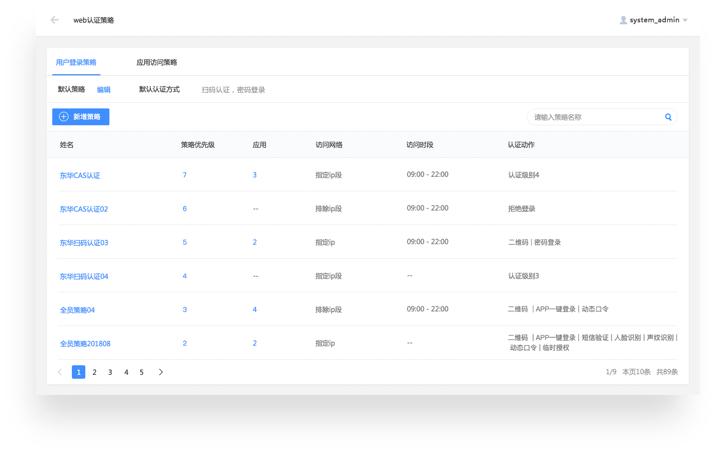
Task: Go to next page arrow
Action: [x=161, y=372]
